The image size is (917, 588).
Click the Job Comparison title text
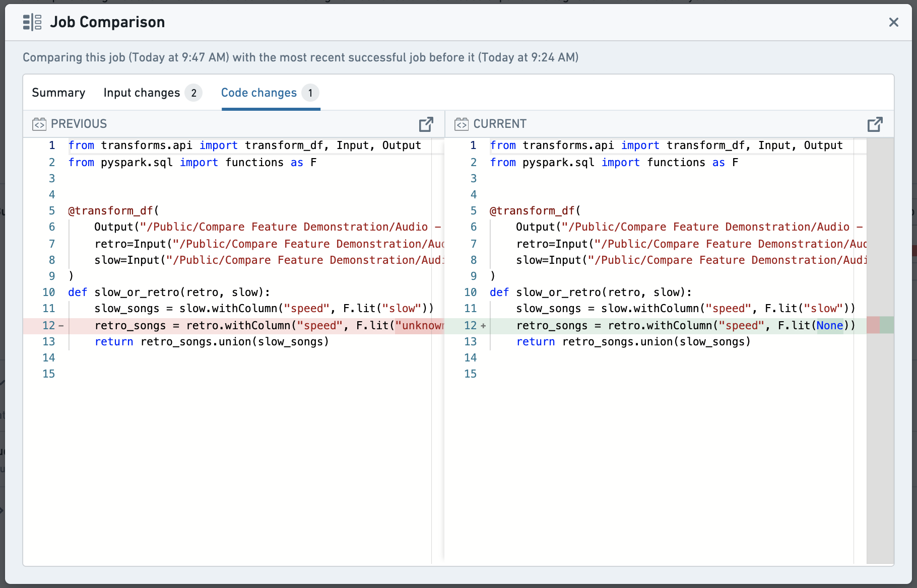pos(107,22)
